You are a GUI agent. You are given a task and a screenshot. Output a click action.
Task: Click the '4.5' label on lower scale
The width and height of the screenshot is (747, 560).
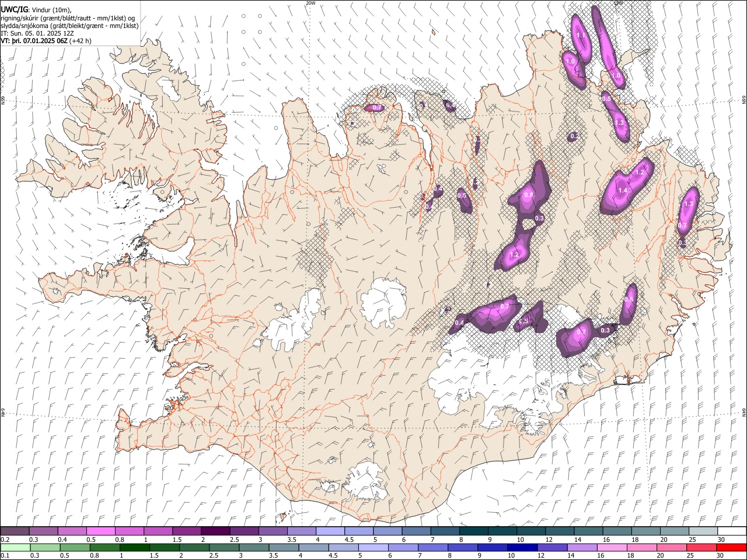click(x=333, y=555)
